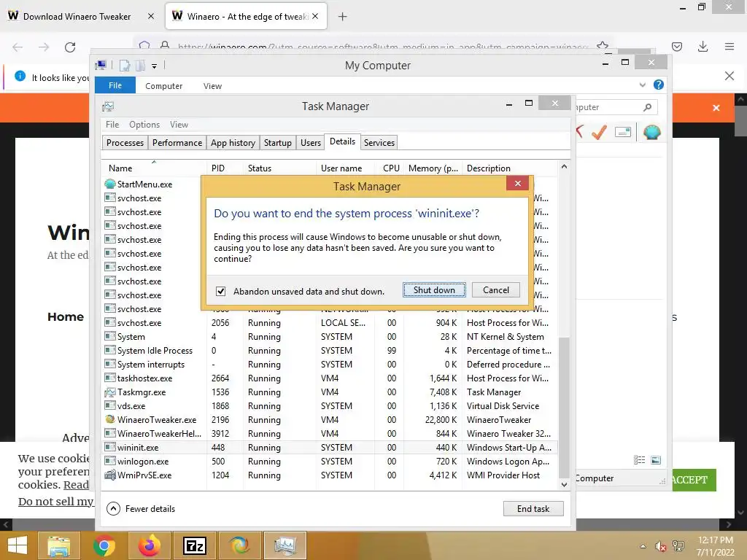Sort the process list by the Name column header
Image resolution: width=747 pixels, height=560 pixels.
point(154,168)
